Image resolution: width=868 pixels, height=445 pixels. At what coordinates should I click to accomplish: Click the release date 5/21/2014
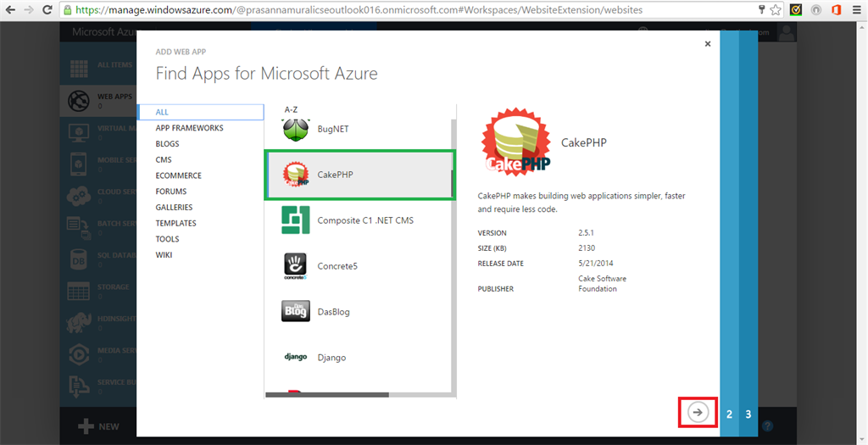pos(596,264)
